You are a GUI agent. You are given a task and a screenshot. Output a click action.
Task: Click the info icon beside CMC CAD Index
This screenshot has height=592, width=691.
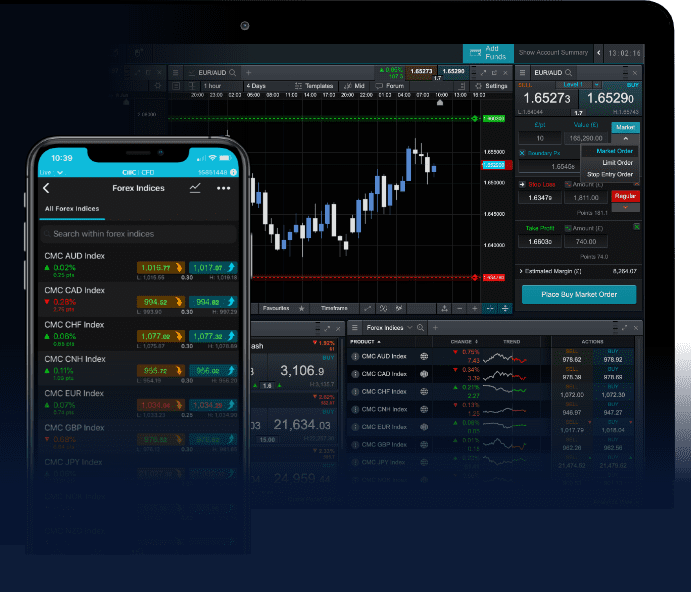[x=355, y=374]
